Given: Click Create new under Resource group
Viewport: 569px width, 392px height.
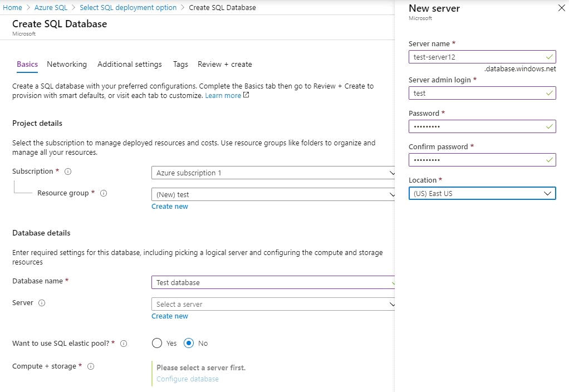Looking at the screenshot, I should (x=170, y=207).
